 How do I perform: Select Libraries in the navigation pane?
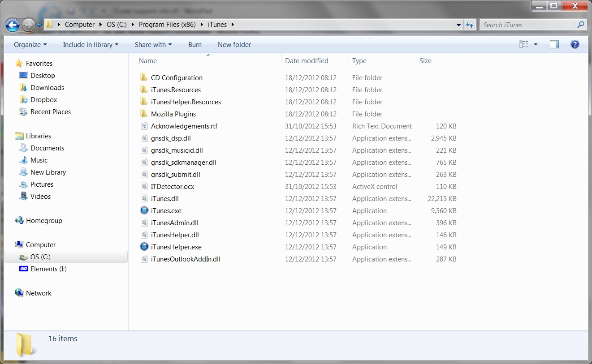(39, 136)
